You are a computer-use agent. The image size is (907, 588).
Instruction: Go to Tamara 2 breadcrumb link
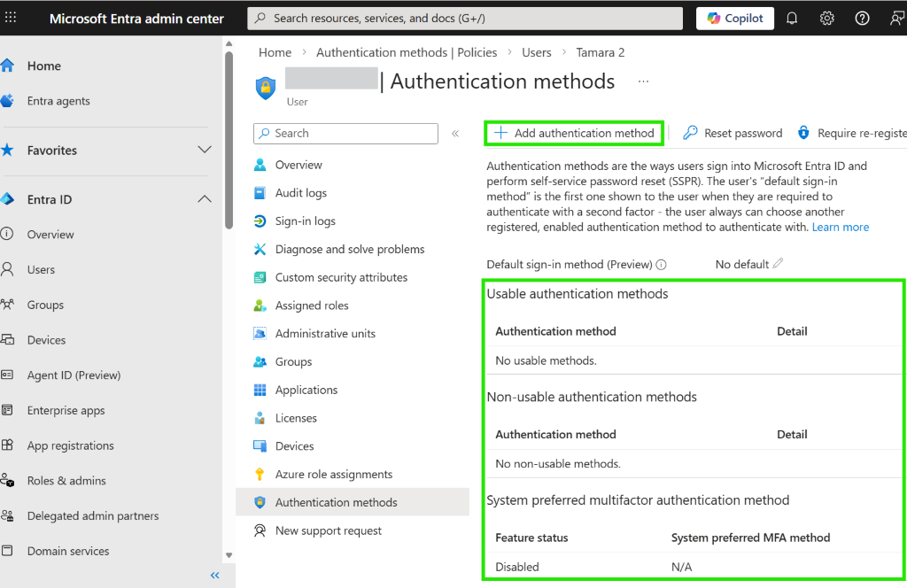click(601, 52)
